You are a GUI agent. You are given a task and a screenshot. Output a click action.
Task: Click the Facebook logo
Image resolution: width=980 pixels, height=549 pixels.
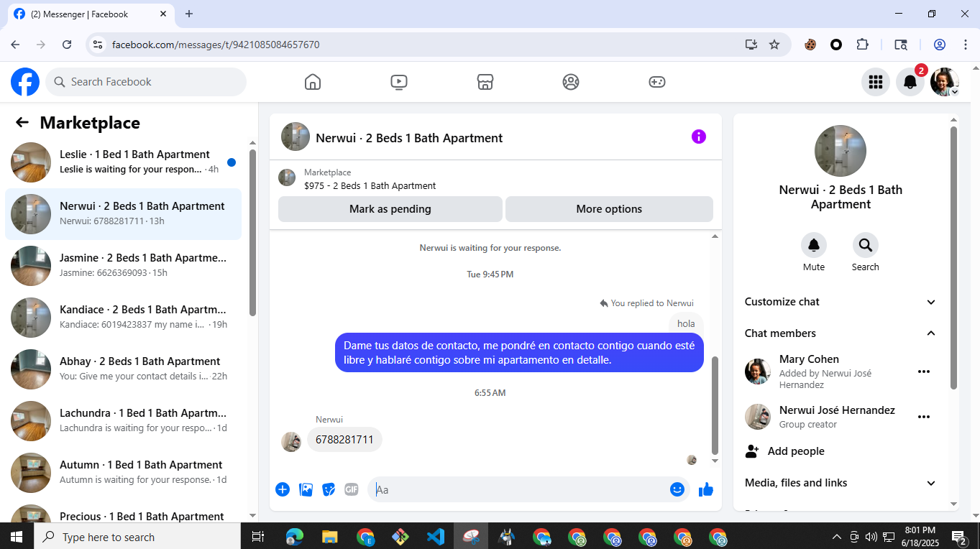click(x=25, y=82)
